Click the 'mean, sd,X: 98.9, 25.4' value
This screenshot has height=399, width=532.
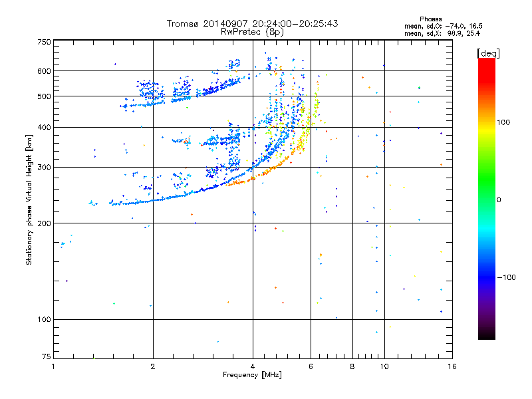pos(442,33)
